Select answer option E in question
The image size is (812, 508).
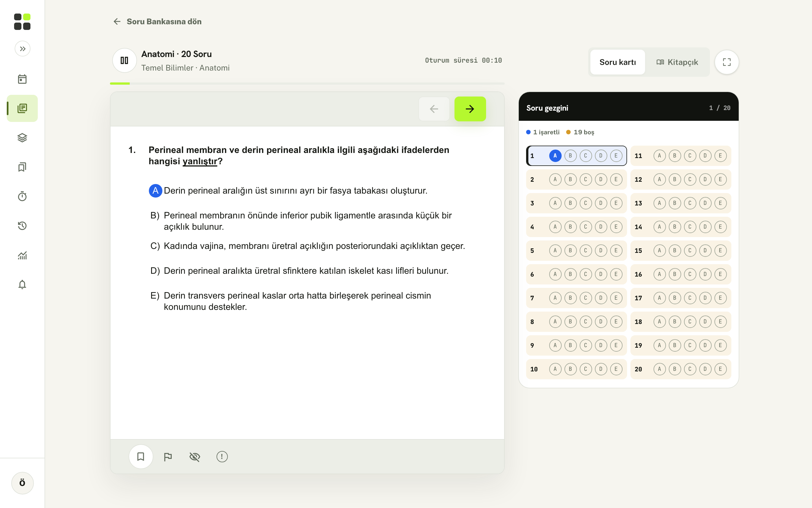point(291,301)
